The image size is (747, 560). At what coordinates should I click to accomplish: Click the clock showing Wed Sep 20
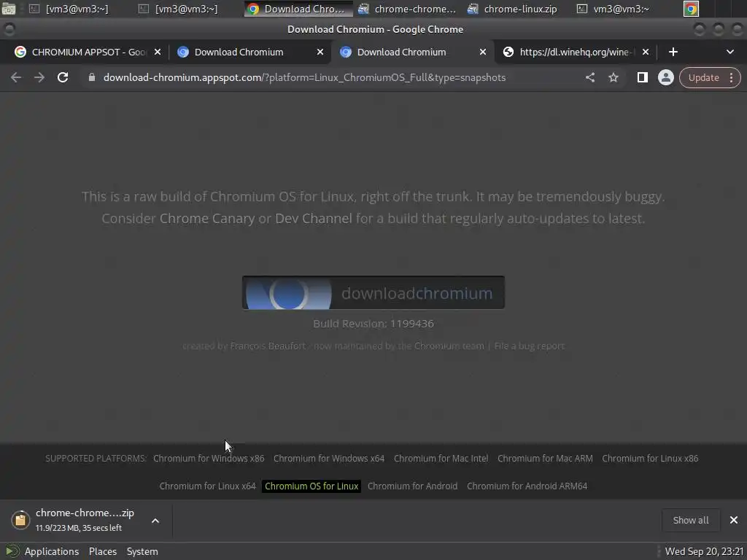(x=704, y=551)
